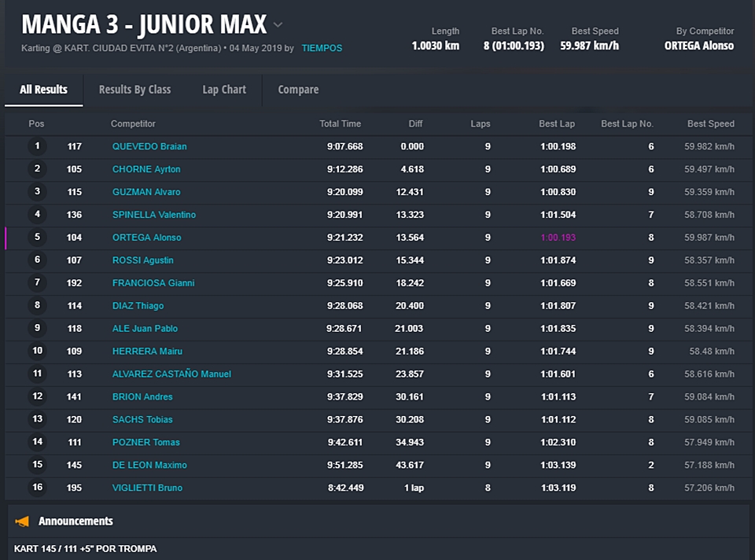Open the TIEMPOS organizer link

pyautogui.click(x=322, y=48)
